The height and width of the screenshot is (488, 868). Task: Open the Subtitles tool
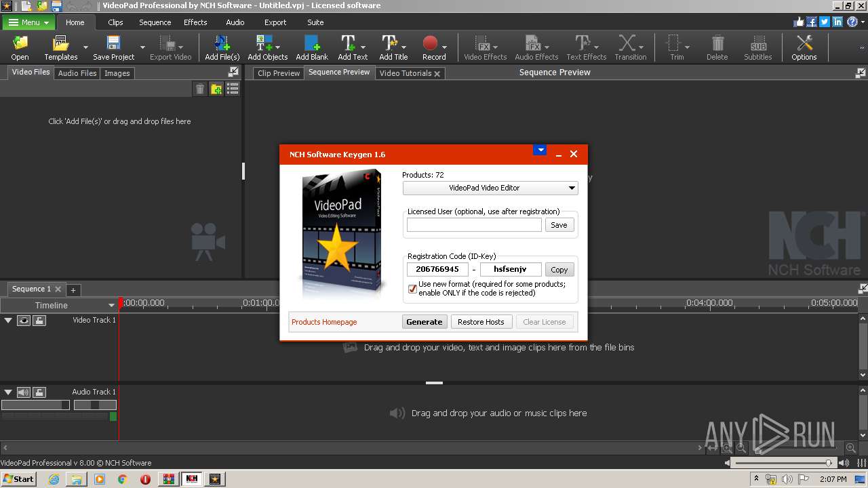757,47
